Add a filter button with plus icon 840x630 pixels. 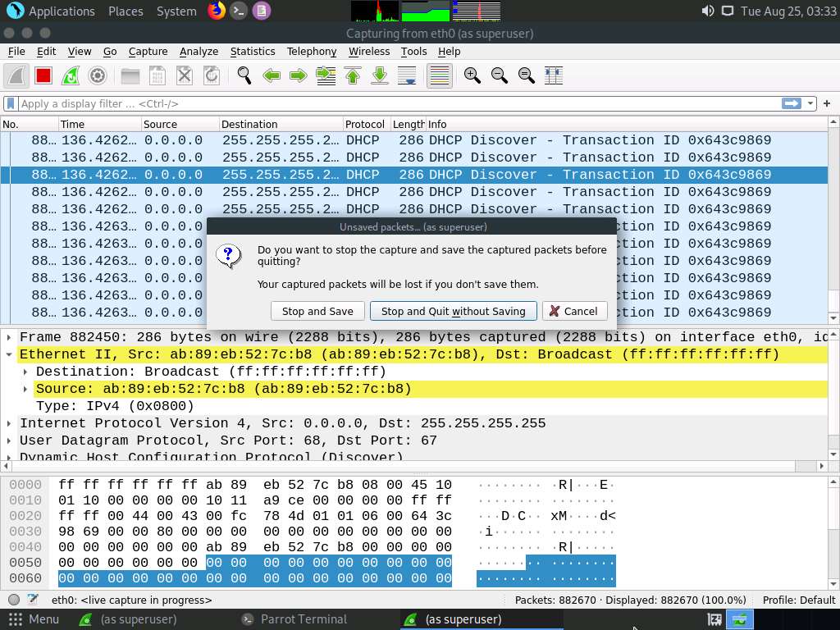[827, 103]
